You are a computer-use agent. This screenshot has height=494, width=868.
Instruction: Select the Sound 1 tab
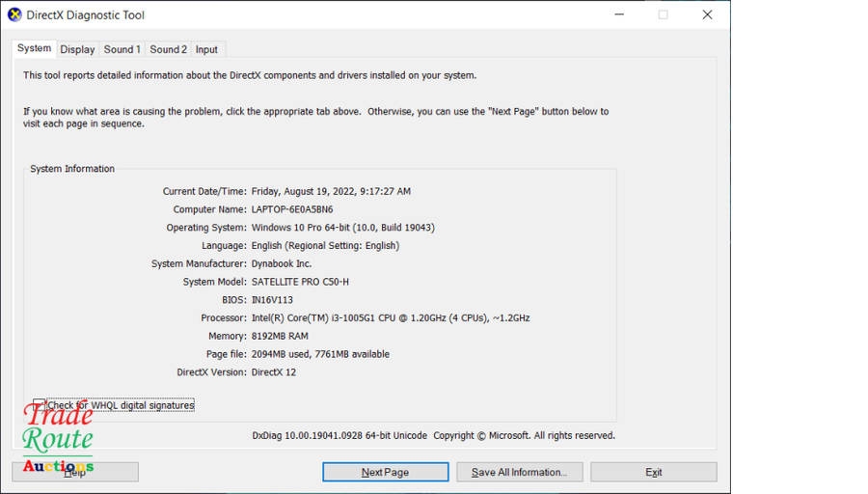(x=122, y=49)
